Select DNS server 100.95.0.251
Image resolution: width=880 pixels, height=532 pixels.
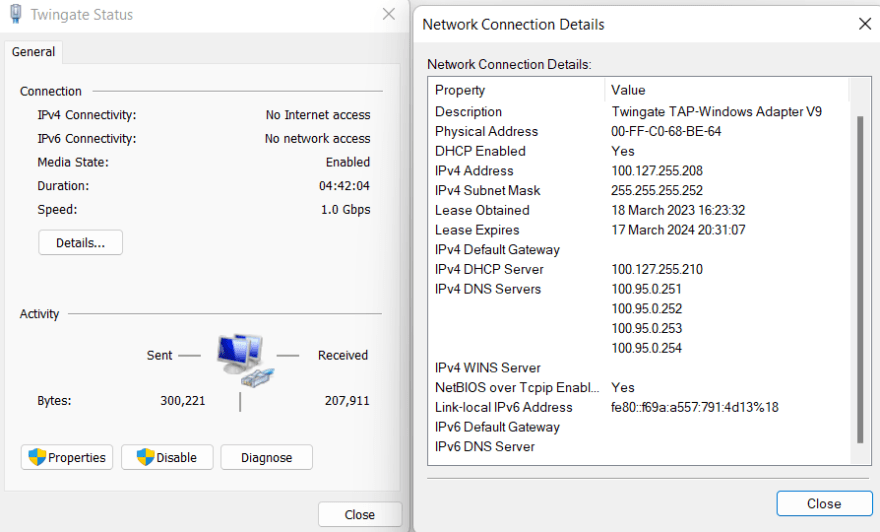647,289
